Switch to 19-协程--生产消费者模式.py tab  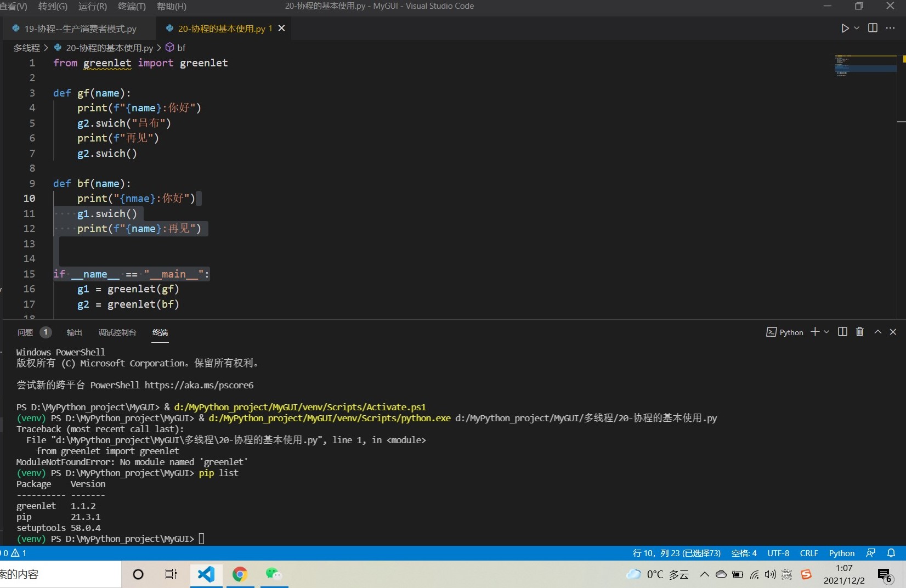click(80, 29)
